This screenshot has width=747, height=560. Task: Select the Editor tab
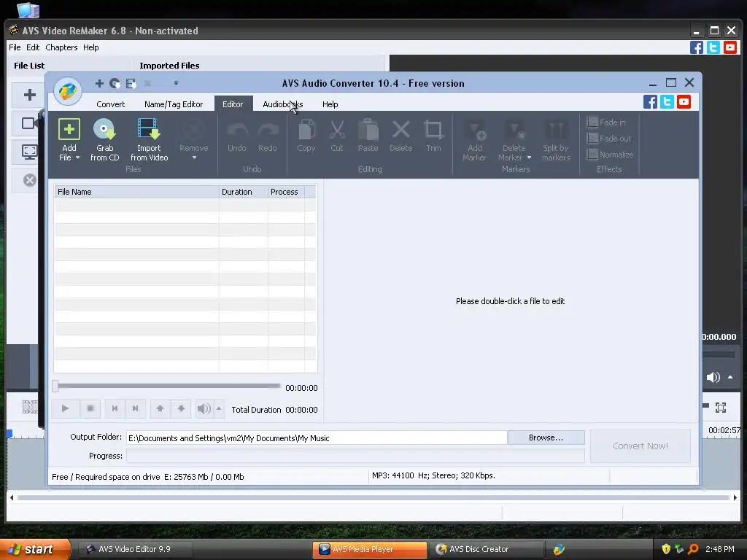(x=233, y=104)
